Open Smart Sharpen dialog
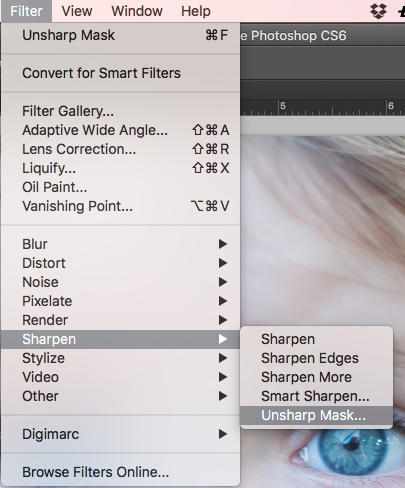This screenshot has width=405, height=488. point(316,396)
